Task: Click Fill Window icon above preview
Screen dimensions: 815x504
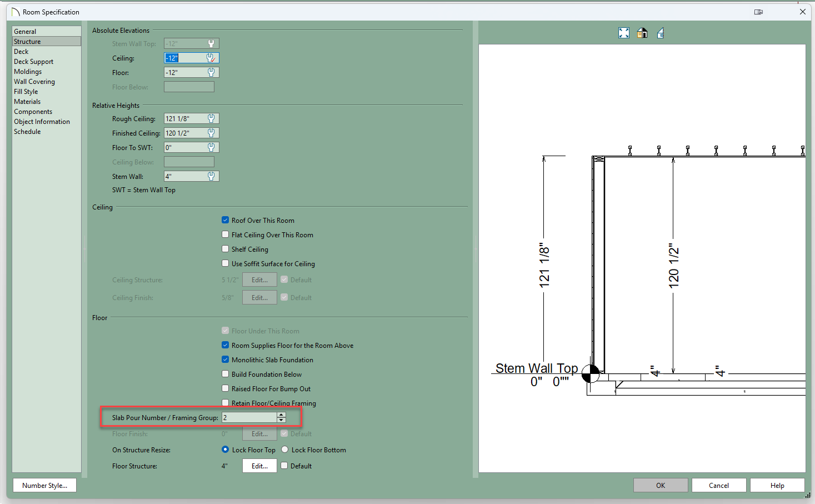Action: [624, 33]
